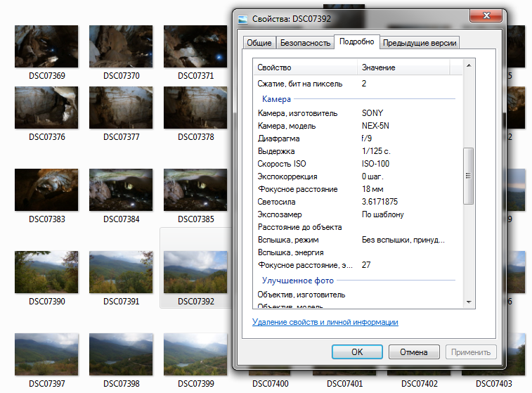
Task: Click the 1/125 с. value
Action: click(376, 151)
